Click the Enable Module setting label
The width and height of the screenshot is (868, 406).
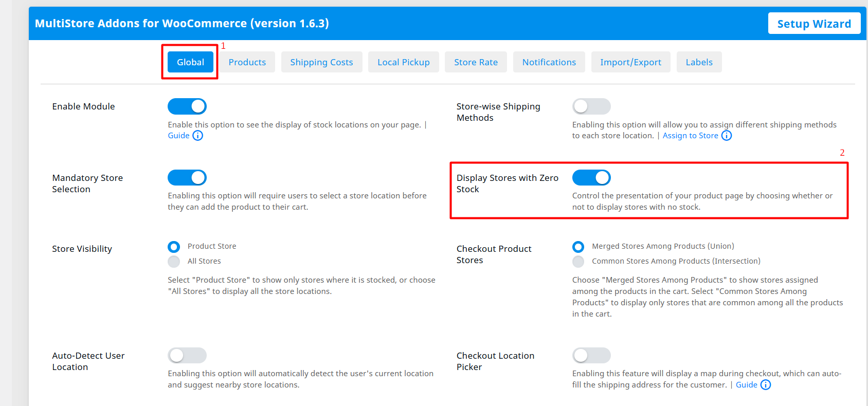click(83, 106)
